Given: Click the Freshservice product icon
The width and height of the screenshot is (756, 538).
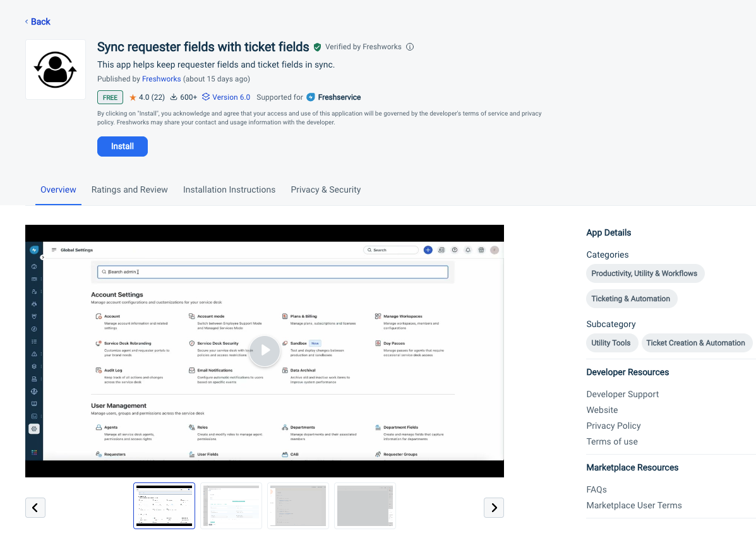Looking at the screenshot, I should [311, 97].
